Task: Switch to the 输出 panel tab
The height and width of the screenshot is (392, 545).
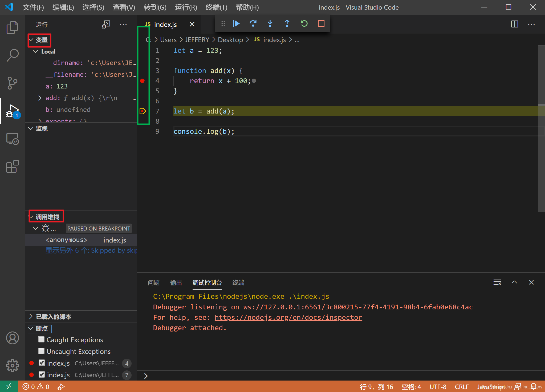Action: pos(176,282)
